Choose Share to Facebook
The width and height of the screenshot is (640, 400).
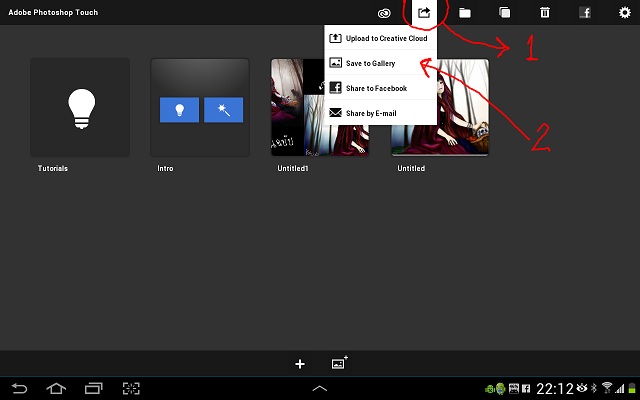point(380,88)
